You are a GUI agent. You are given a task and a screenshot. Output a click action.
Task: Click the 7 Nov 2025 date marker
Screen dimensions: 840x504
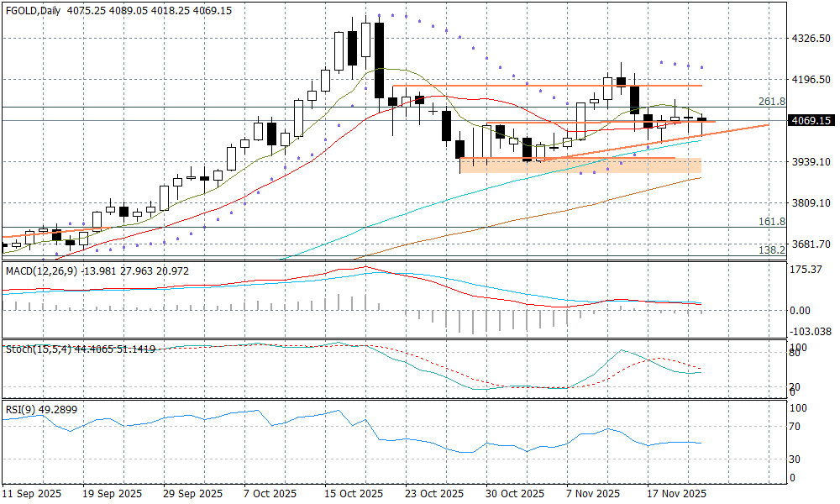pos(593,493)
